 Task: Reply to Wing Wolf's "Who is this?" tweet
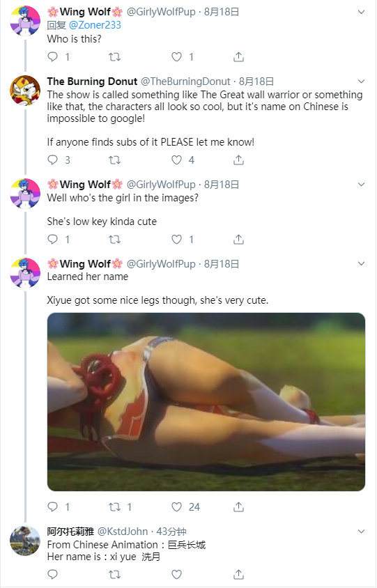[53, 56]
